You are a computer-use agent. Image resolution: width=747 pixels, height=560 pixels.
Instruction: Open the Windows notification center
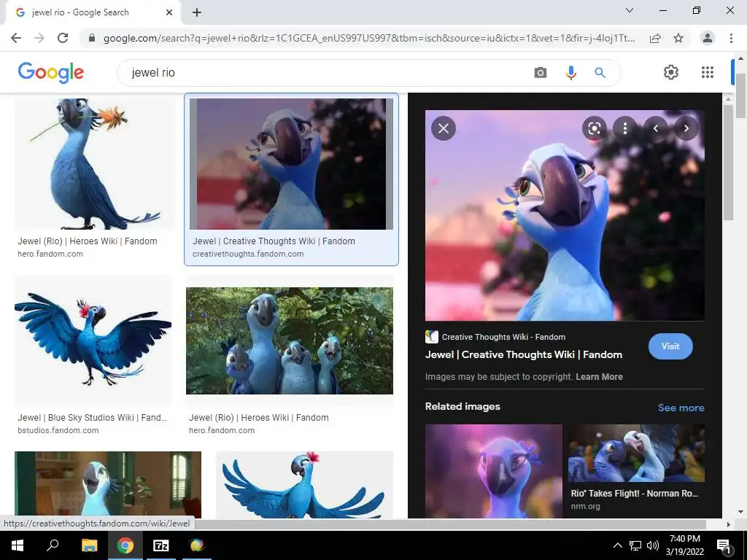point(724,545)
